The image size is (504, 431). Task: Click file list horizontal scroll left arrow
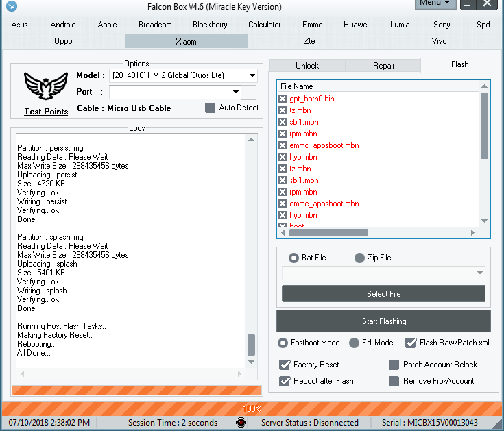tap(283, 232)
